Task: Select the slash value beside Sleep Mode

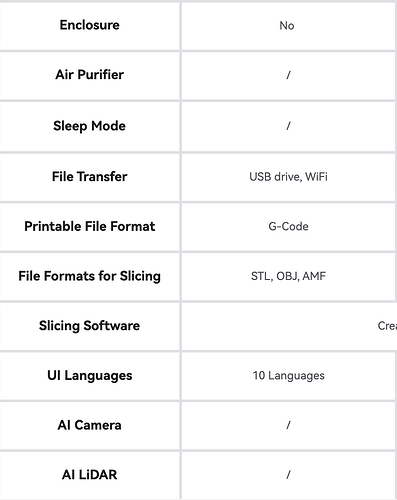Action: (288, 126)
